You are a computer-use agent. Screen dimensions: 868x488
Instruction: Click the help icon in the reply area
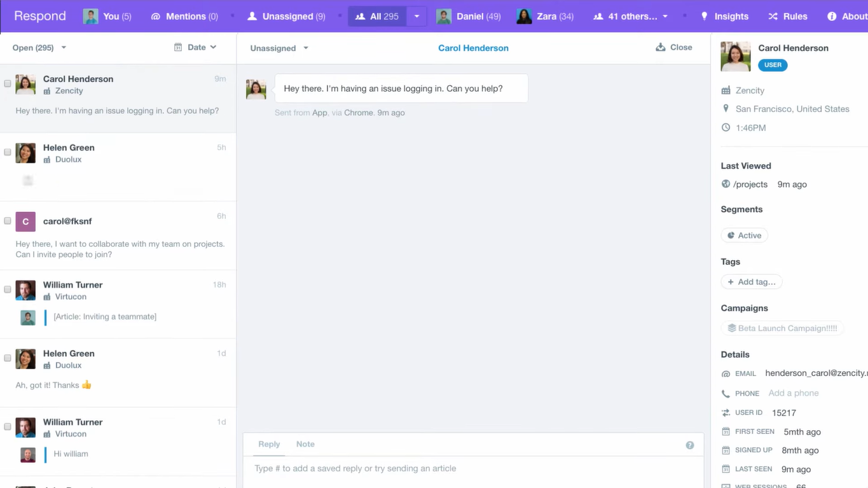[689, 445]
